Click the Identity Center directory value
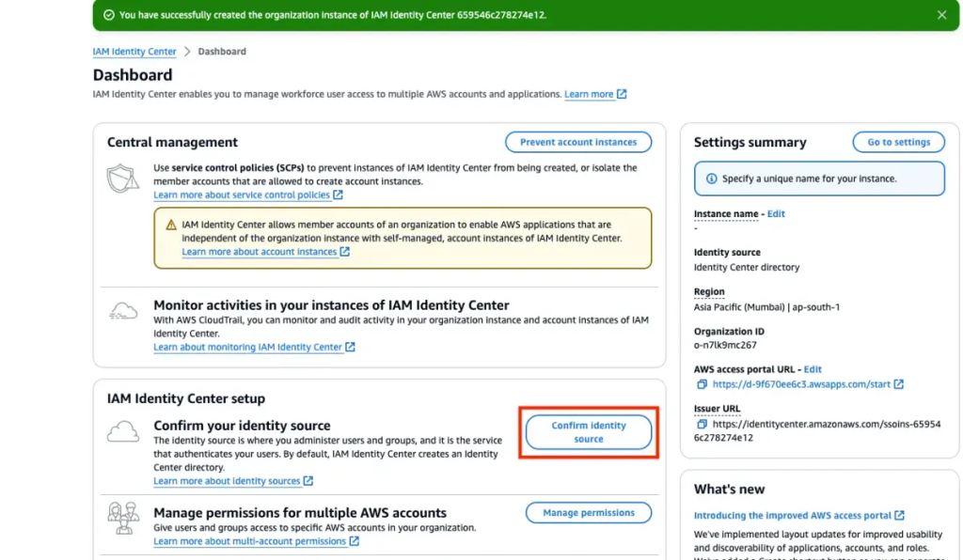 746,268
